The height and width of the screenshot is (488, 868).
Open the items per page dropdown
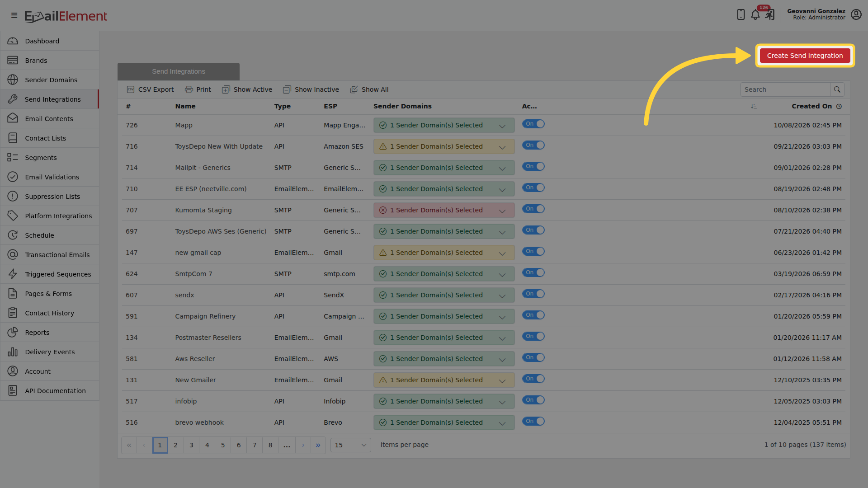(x=350, y=445)
